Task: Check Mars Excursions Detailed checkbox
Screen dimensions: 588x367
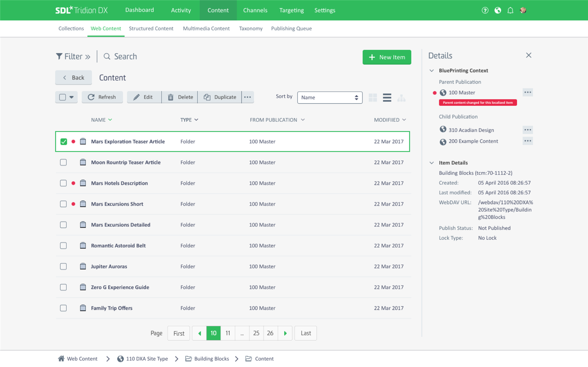Action: pos(63,225)
